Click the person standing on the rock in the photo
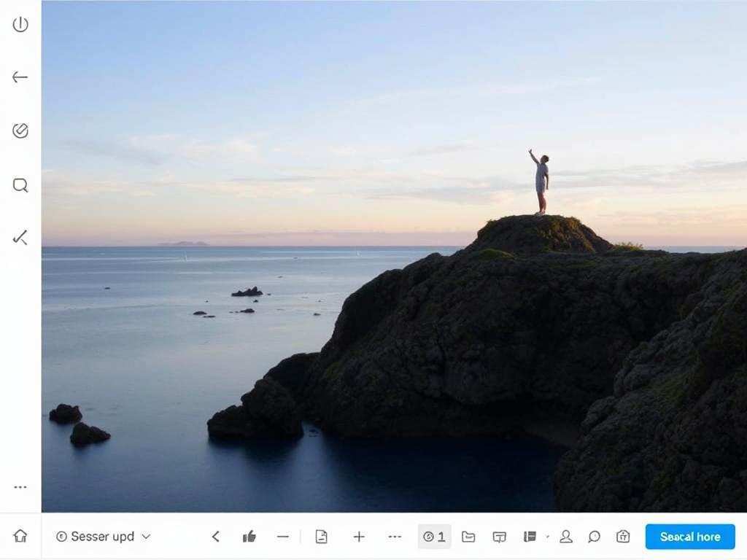747x560 pixels. 541,182
